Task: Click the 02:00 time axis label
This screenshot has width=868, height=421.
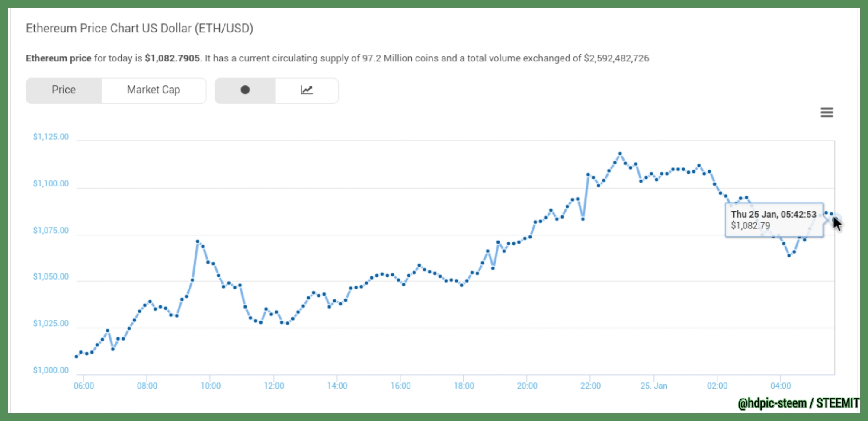Action: tap(717, 386)
